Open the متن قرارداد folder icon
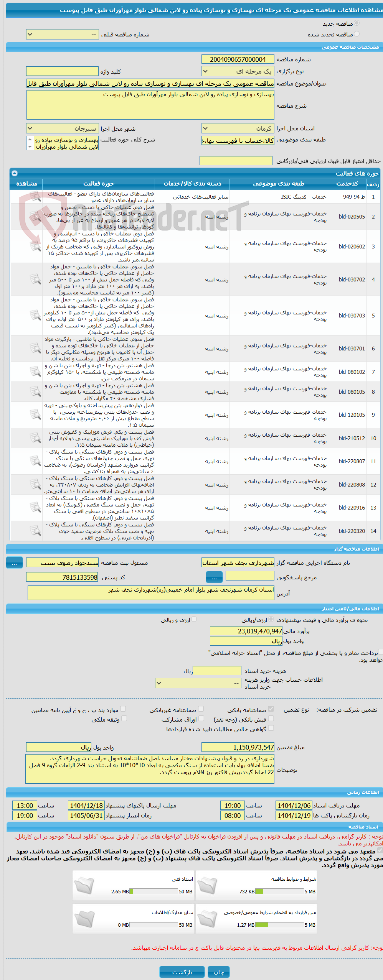 pyautogui.click(x=207, y=919)
